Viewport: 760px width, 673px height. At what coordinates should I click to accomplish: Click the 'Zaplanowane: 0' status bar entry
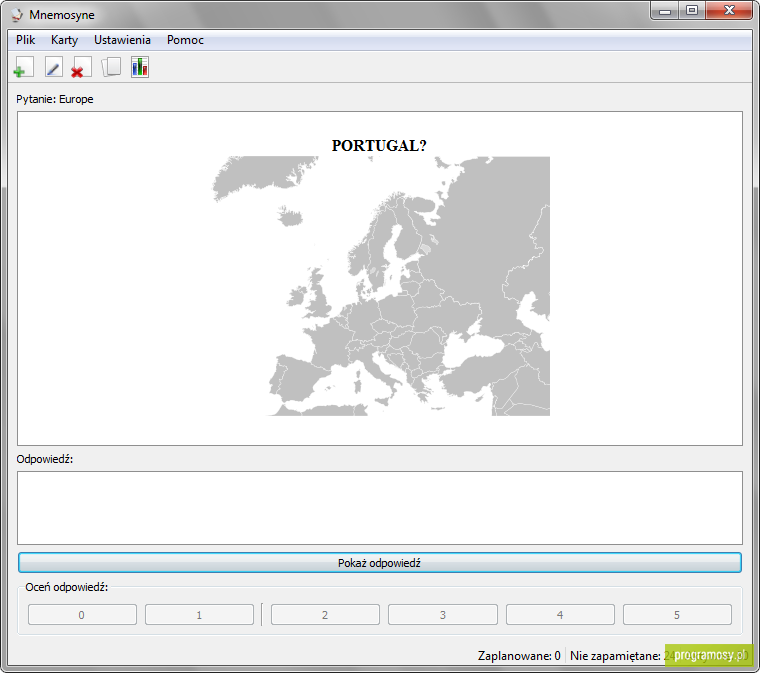[519, 656]
